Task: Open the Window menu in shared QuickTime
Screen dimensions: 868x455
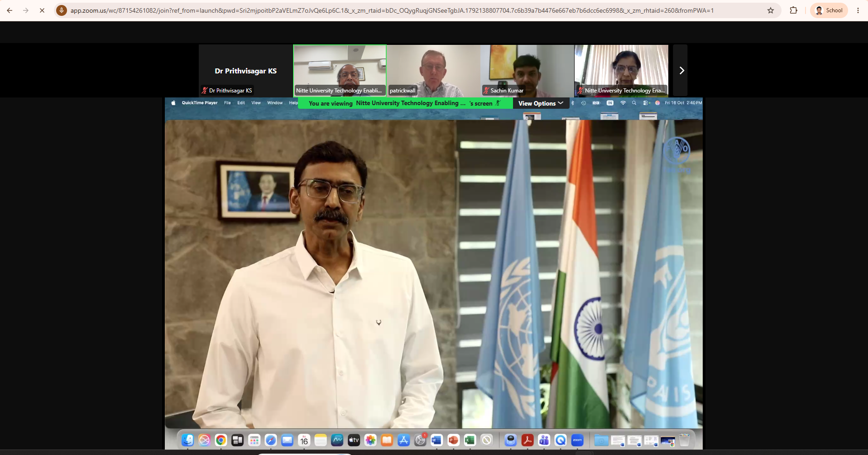Action: [x=275, y=103]
